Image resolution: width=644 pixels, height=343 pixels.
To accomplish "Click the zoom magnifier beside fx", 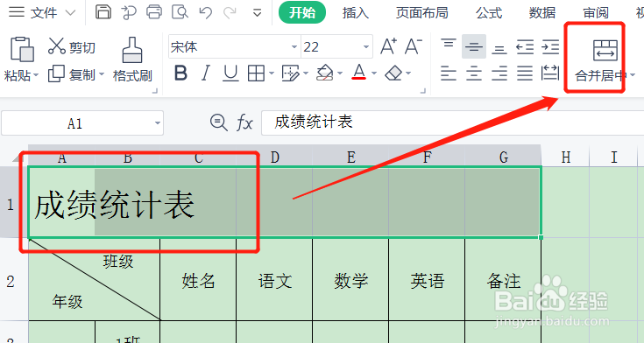I will pyautogui.click(x=218, y=122).
